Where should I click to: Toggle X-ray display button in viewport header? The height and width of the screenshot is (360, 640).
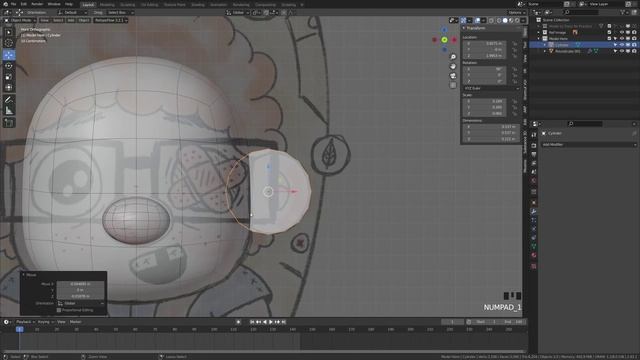pos(491,20)
